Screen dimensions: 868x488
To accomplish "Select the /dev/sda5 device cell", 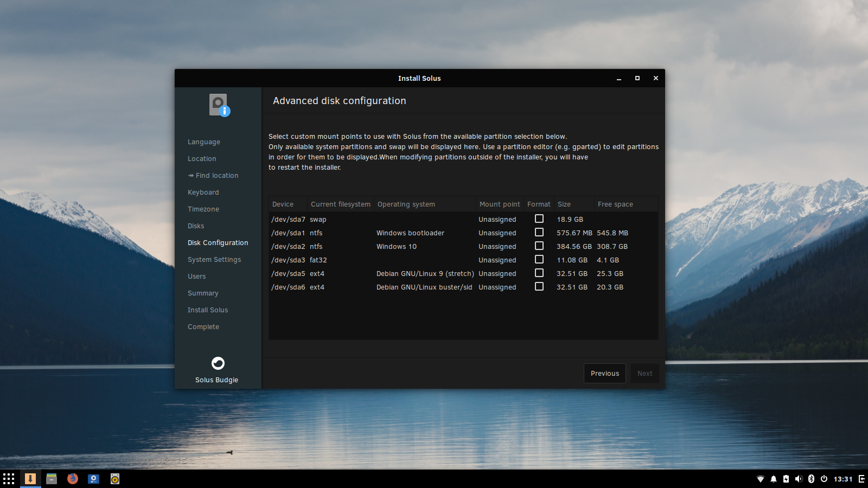I will pyautogui.click(x=288, y=274).
